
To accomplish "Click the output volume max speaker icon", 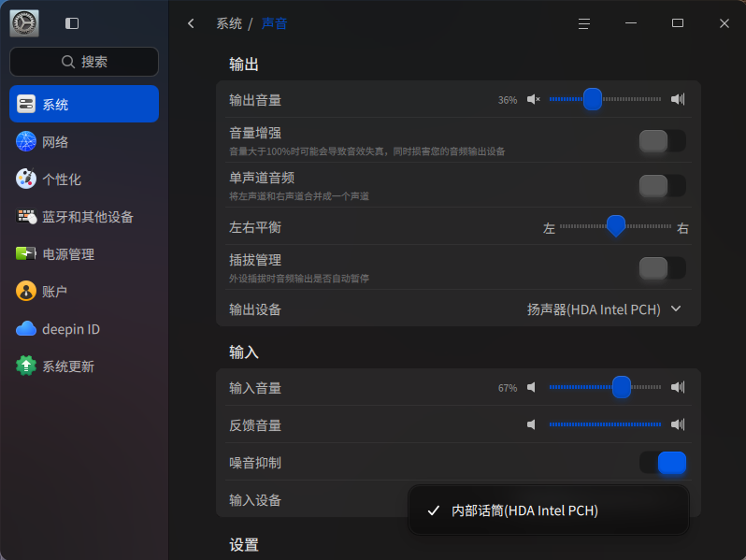I will (x=678, y=99).
